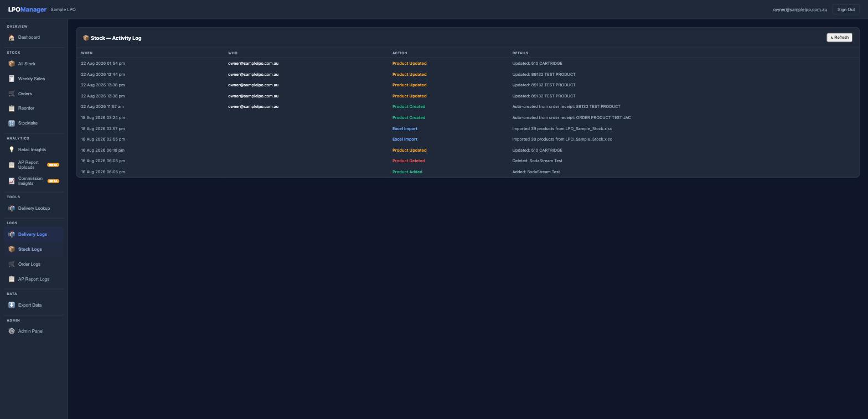The width and height of the screenshot is (868, 419).
Task: Click the Stock Logs box icon
Action: (12, 250)
